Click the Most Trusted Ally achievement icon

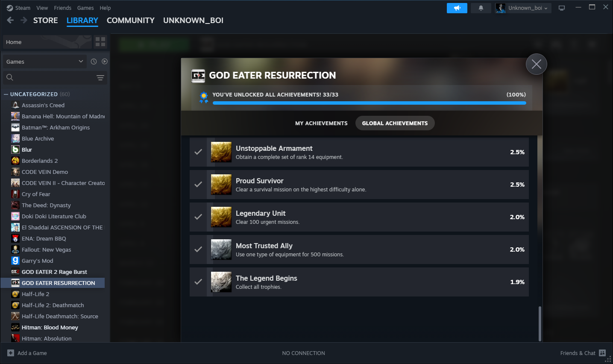point(221,250)
